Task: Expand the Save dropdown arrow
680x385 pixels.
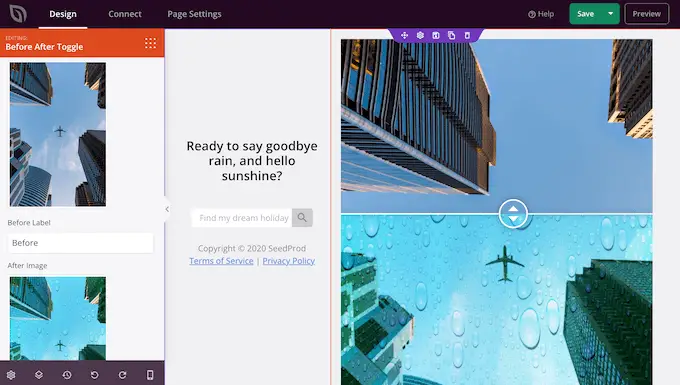Action: click(x=611, y=14)
